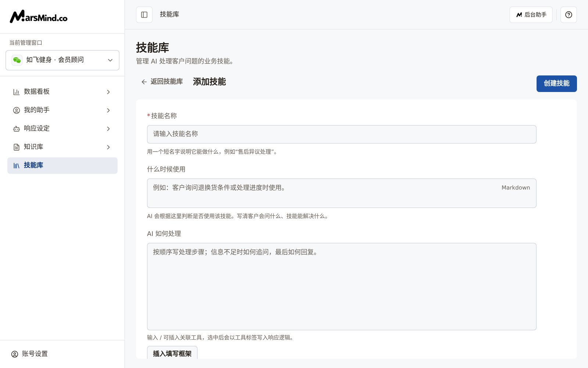588x368 pixels.
Task: Click the 插入填写框架 button
Action: (x=172, y=353)
